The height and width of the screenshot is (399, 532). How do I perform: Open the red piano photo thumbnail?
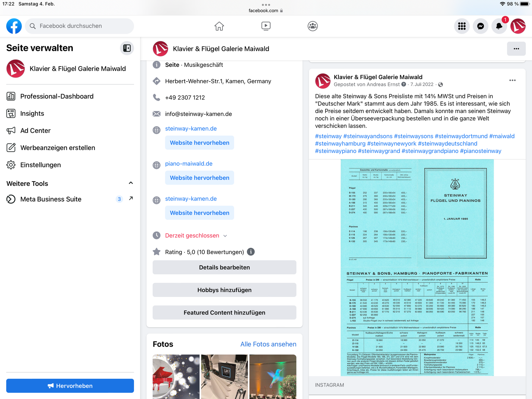176,376
